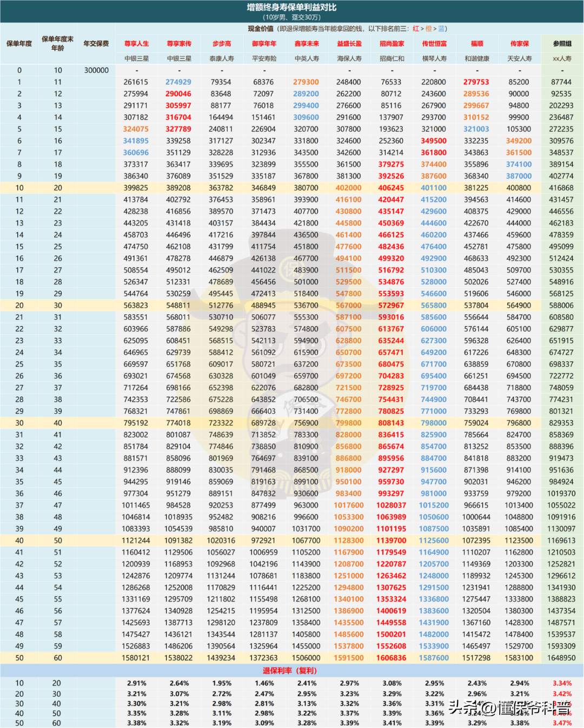The image size is (584, 728).
Task: Click the 鑫享未来 product header
Action: pyautogui.click(x=307, y=44)
